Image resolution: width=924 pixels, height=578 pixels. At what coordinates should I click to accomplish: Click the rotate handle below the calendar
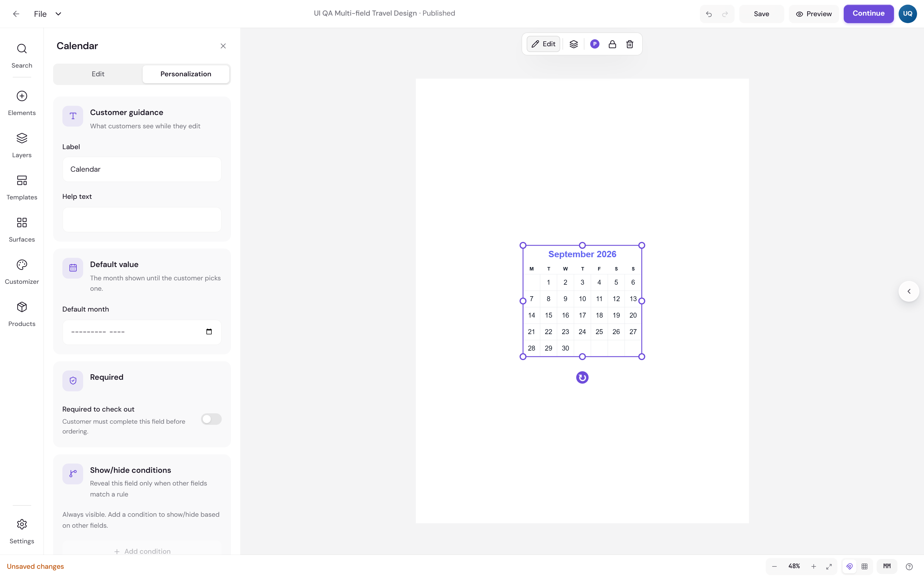[x=582, y=378]
